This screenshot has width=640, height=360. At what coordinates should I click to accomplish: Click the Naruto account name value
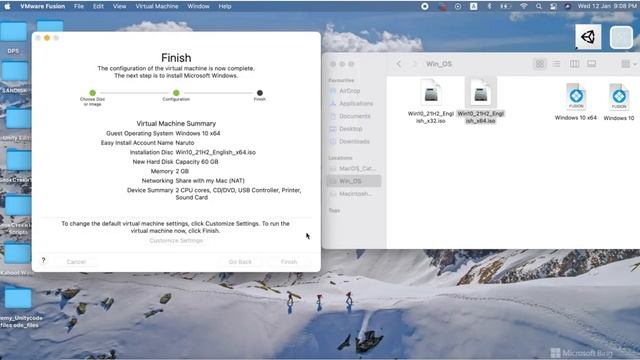point(185,143)
